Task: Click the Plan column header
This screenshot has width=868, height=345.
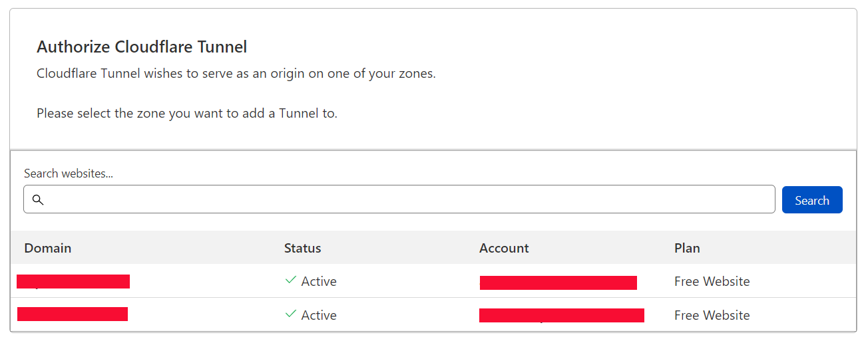Action: (x=687, y=248)
